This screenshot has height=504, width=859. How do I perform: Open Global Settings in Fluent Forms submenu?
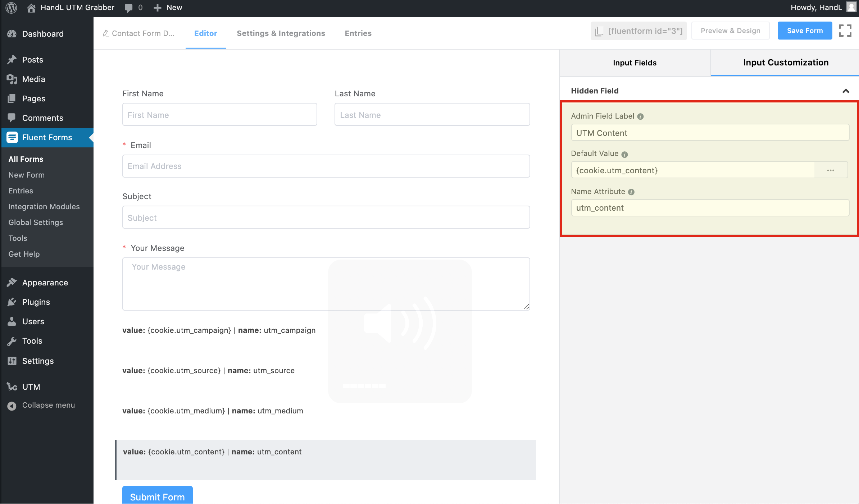[x=36, y=223]
